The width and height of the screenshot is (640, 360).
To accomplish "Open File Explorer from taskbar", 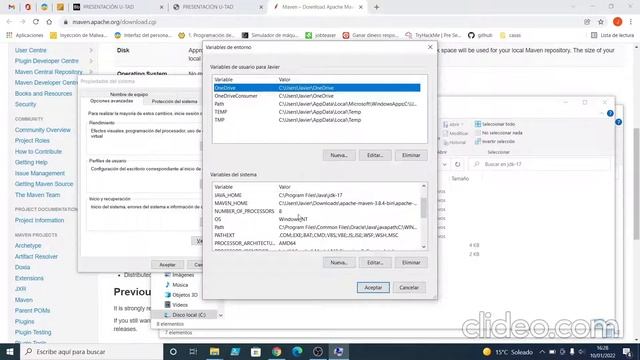I will (x=214, y=351).
